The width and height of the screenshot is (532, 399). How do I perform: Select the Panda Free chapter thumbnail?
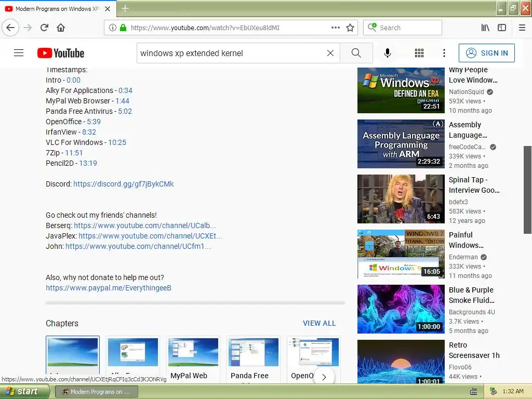pyautogui.click(x=254, y=353)
